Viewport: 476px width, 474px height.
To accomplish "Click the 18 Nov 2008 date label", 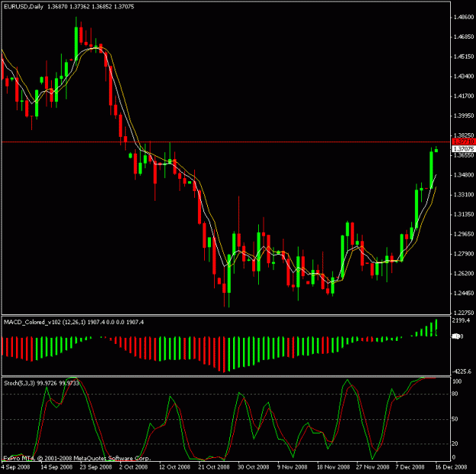I will coord(333,467).
